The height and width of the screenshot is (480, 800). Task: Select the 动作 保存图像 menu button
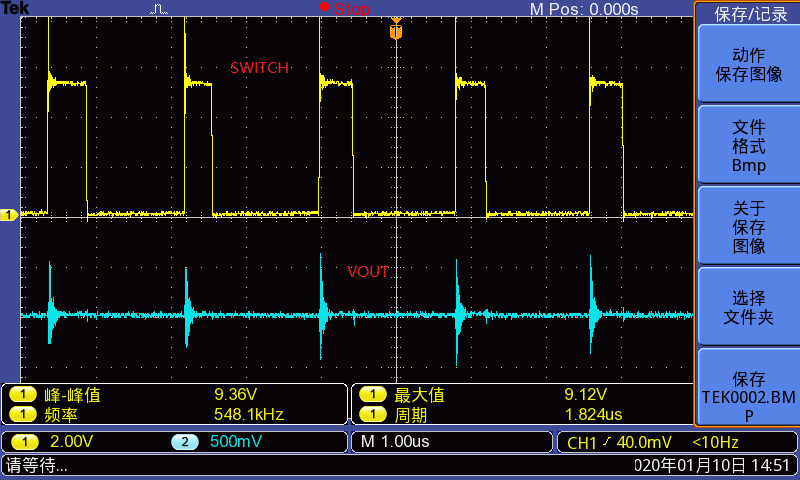[x=748, y=64]
